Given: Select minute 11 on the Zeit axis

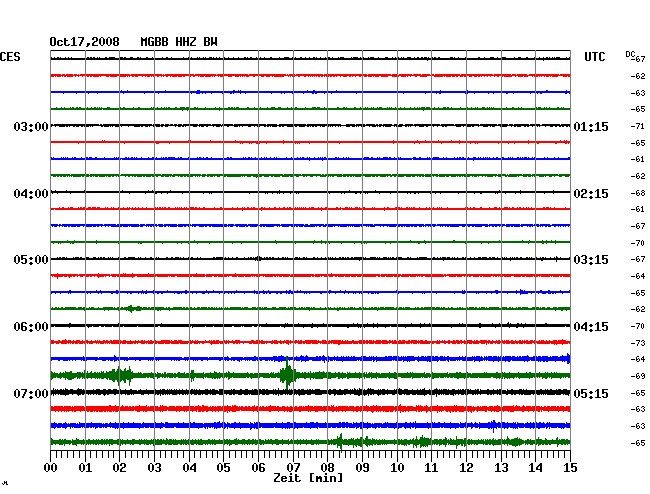Looking at the screenshot, I should 431,468.
